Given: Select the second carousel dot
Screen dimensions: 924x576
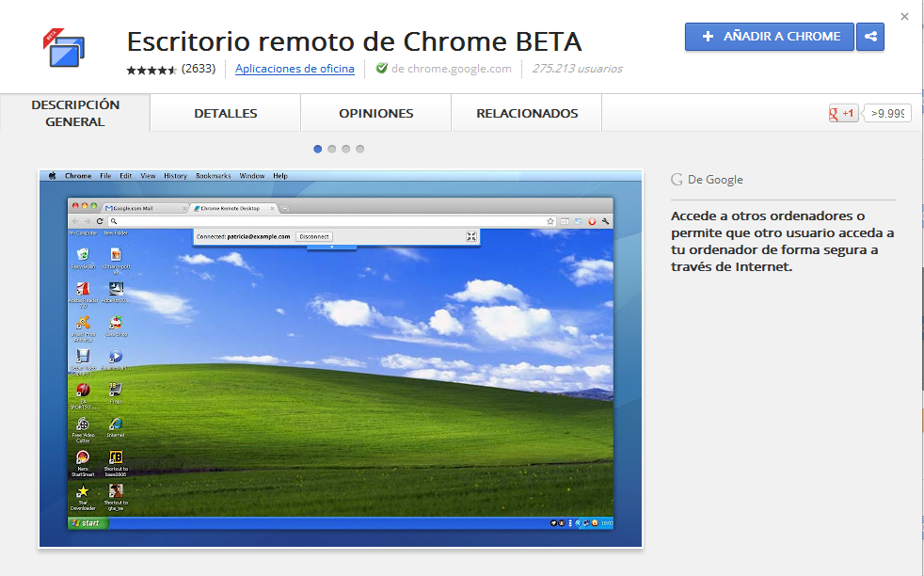Looking at the screenshot, I should pos(332,149).
